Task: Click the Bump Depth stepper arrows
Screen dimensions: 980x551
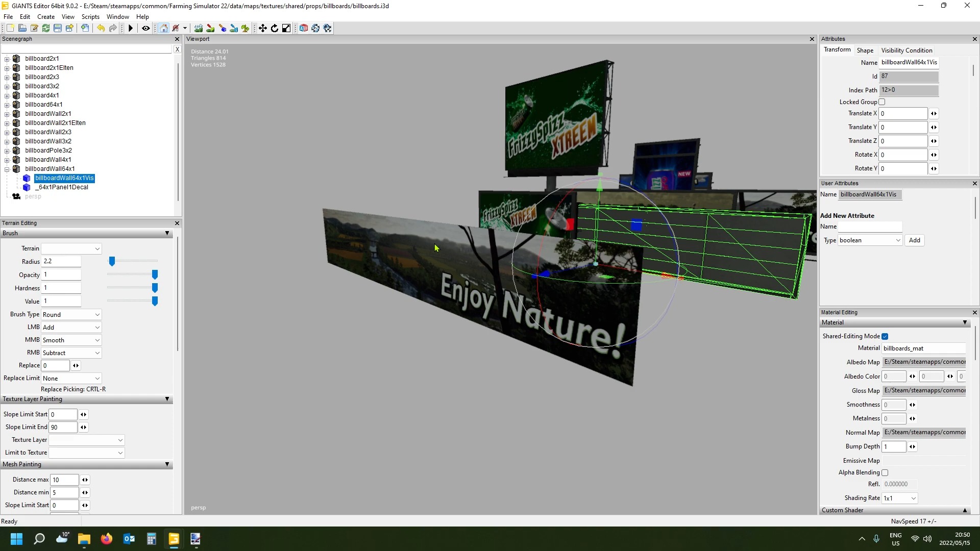Action: pyautogui.click(x=912, y=447)
